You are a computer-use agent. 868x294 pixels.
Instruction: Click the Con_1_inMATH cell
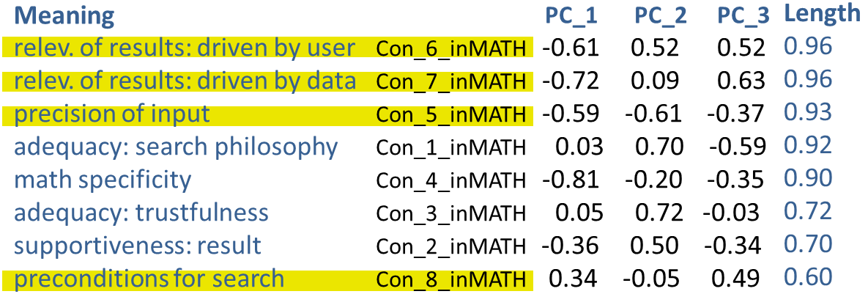[x=451, y=147]
